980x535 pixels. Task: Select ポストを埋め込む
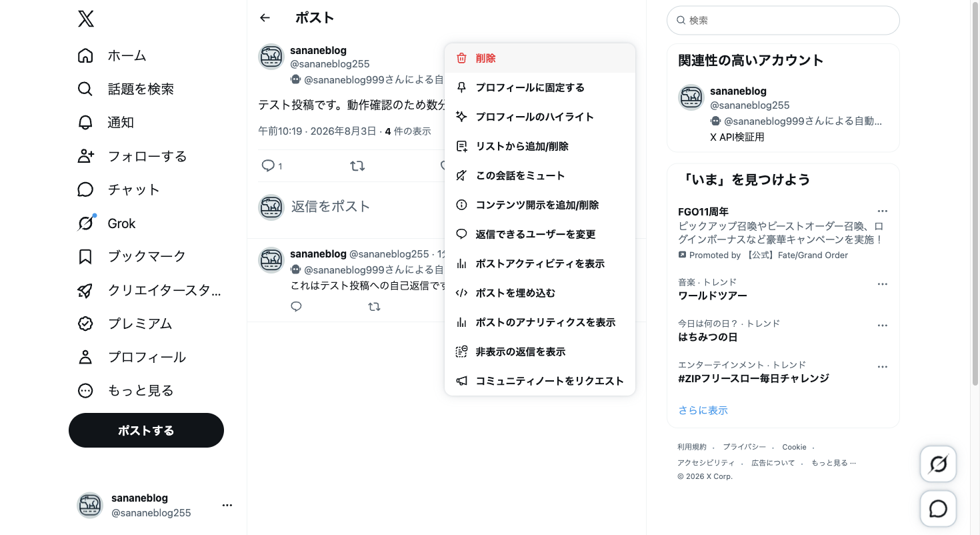[x=540, y=293]
